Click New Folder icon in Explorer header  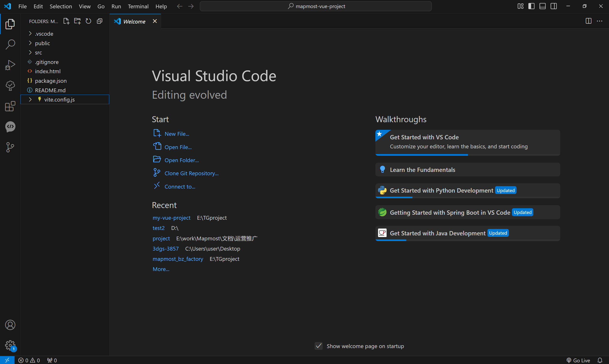coord(77,21)
